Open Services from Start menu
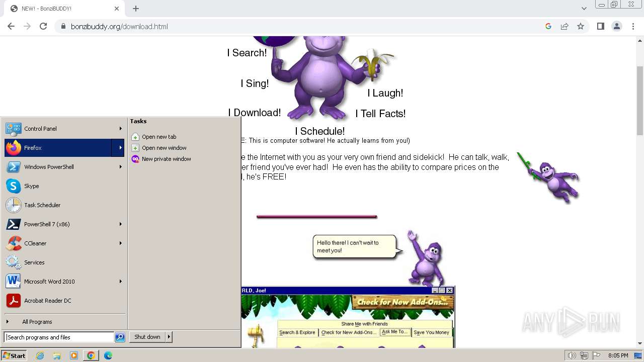This screenshot has height=362, width=644. click(x=64, y=262)
